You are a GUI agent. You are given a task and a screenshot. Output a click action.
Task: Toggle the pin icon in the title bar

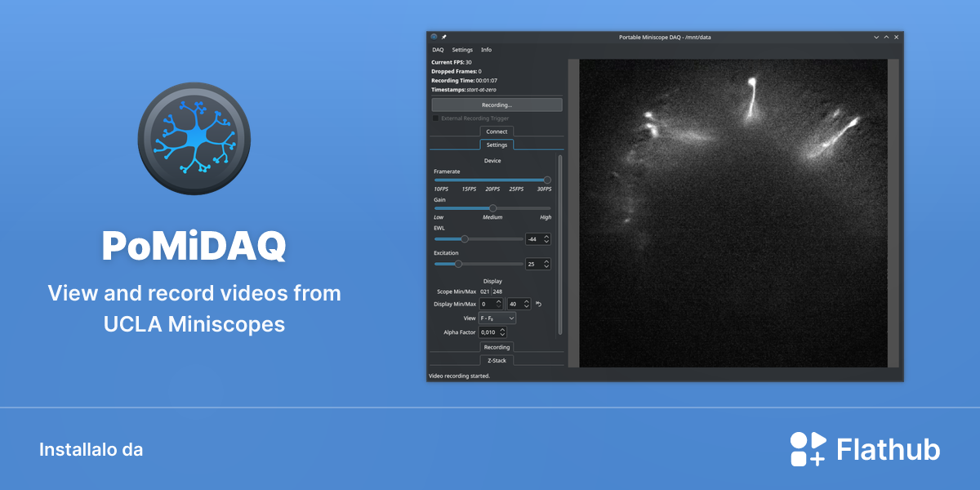pos(443,37)
